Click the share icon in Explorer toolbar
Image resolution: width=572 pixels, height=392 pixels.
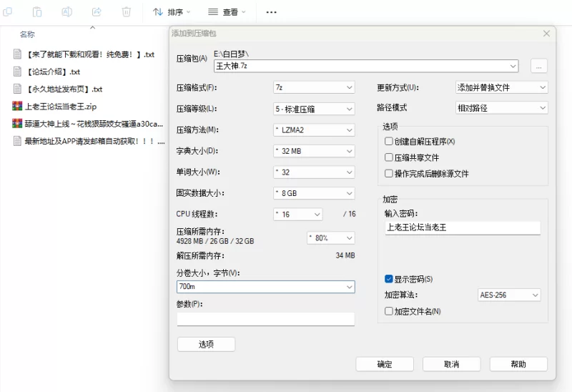[97, 12]
